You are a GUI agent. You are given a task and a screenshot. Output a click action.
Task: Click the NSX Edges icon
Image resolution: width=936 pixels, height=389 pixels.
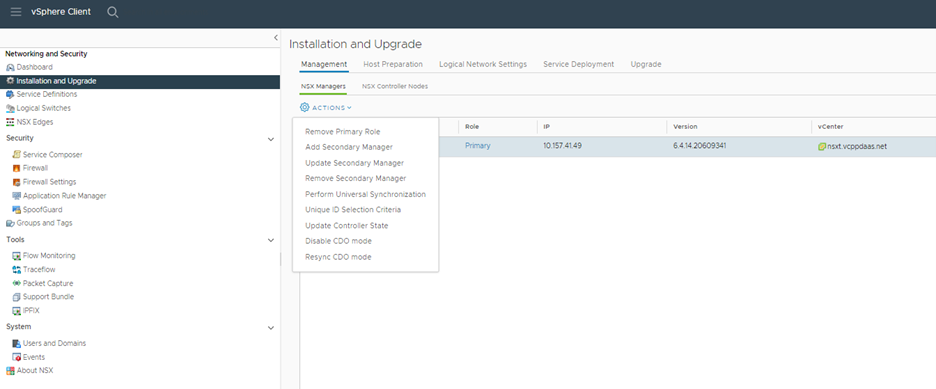10,122
